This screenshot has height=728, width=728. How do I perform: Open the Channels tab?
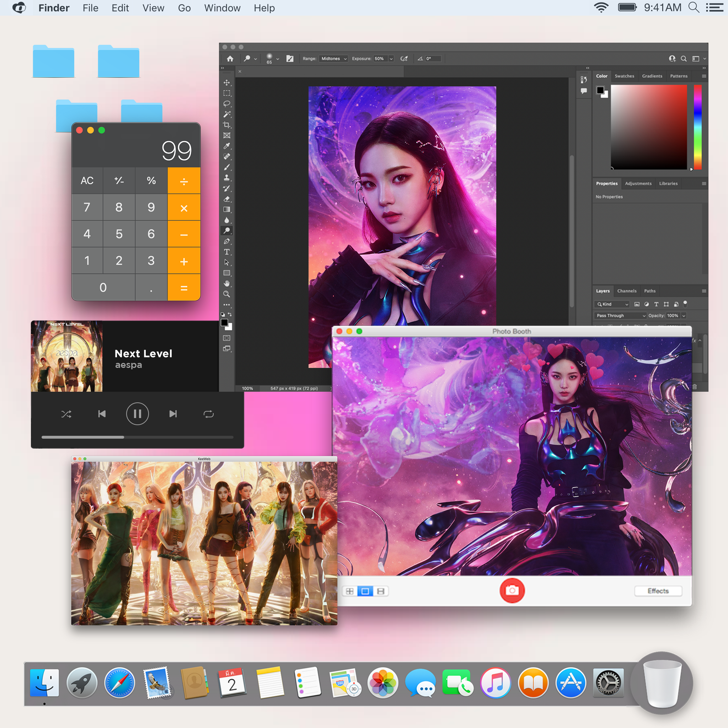coord(626,291)
